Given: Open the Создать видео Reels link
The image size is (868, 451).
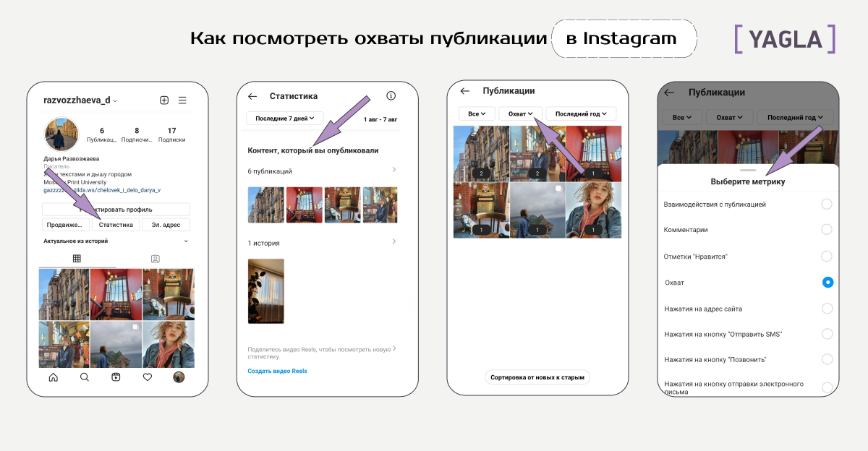Looking at the screenshot, I should tap(277, 371).
